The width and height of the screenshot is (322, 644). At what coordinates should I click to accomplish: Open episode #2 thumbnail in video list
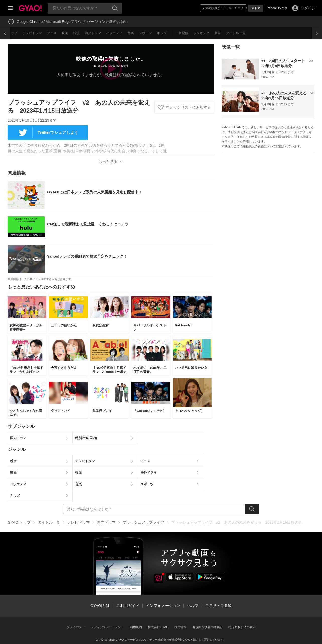[x=240, y=101]
